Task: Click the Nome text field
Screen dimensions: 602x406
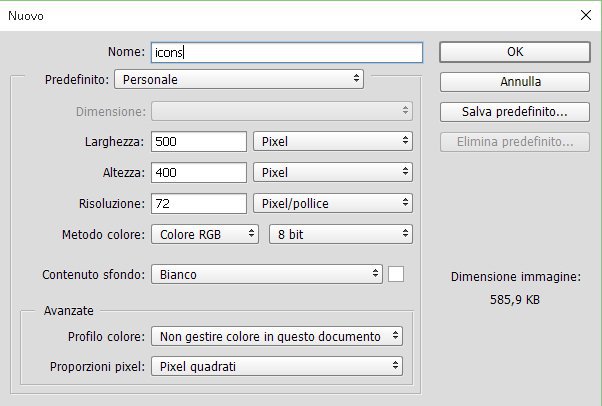Action: pyautogui.click(x=286, y=51)
